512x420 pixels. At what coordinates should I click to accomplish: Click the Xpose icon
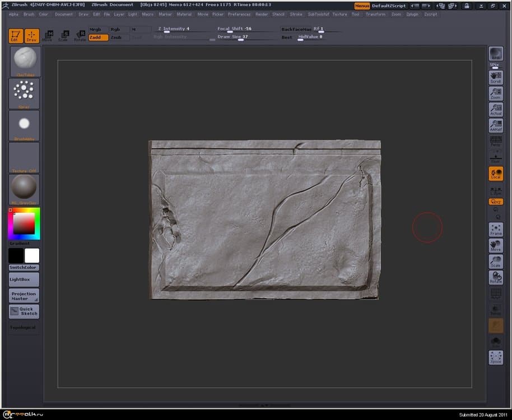tap(495, 357)
